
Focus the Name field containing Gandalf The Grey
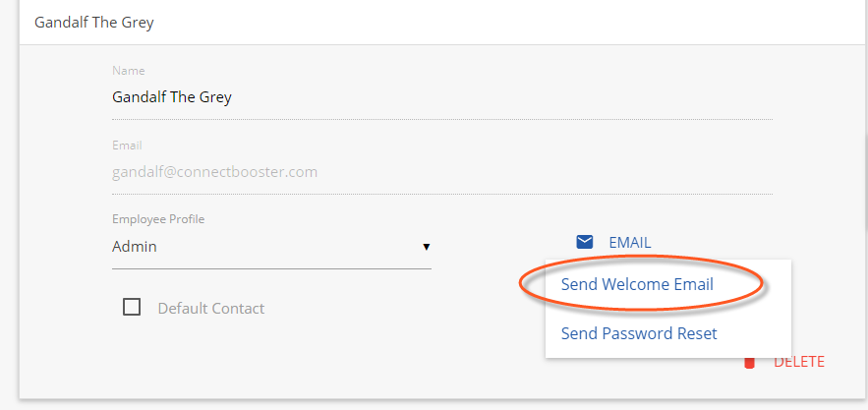[441, 97]
